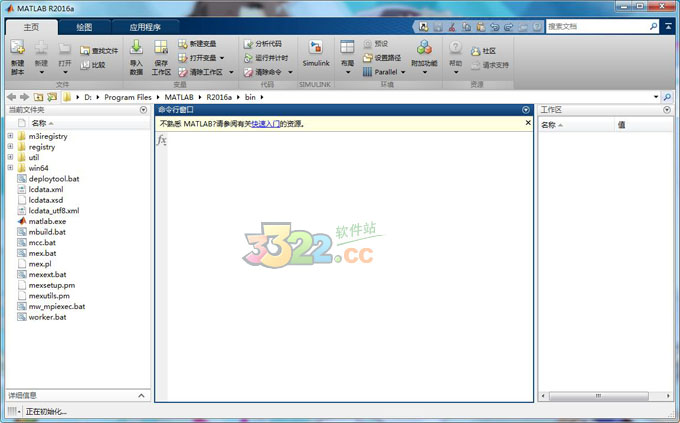
Task: Select matlab.exe in the file list
Action: pos(47,221)
